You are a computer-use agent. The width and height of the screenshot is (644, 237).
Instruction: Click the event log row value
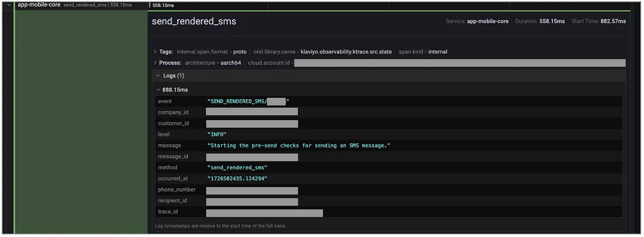[248, 102]
